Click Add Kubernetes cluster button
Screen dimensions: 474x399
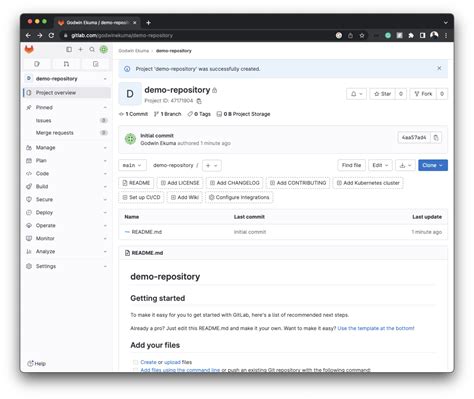(x=368, y=183)
